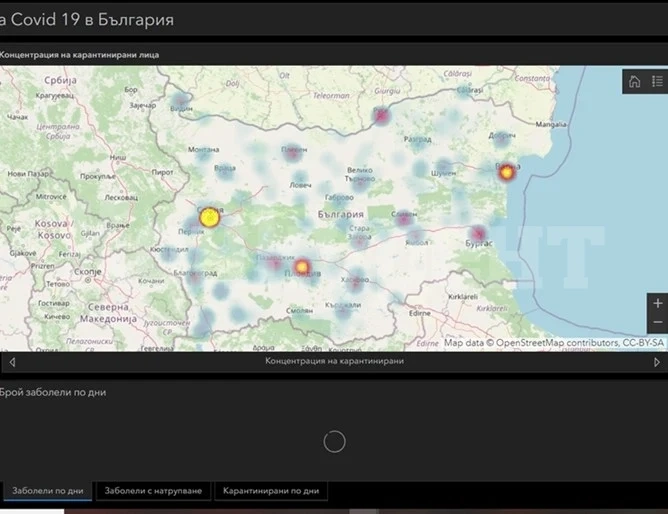Image resolution: width=668 pixels, height=514 pixels.
Task: Click the OpenStreetMap contributors attribution
Action: pyautogui.click(x=554, y=343)
